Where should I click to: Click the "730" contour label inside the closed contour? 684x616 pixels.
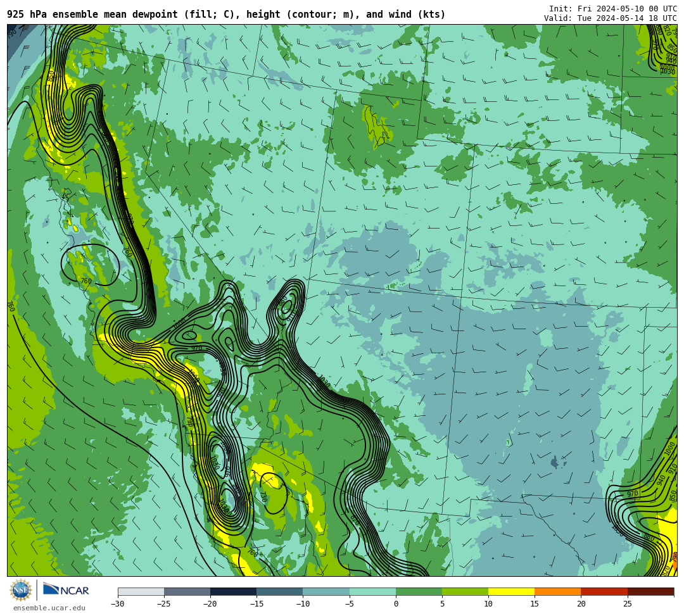263,497
